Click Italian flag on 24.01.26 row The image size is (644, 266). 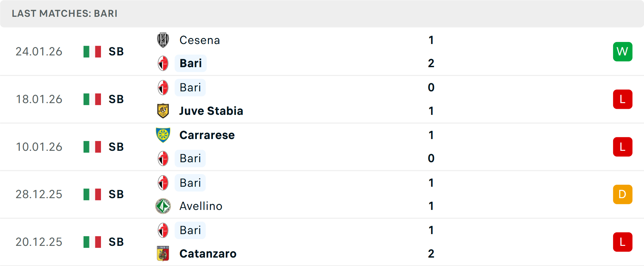point(92,52)
